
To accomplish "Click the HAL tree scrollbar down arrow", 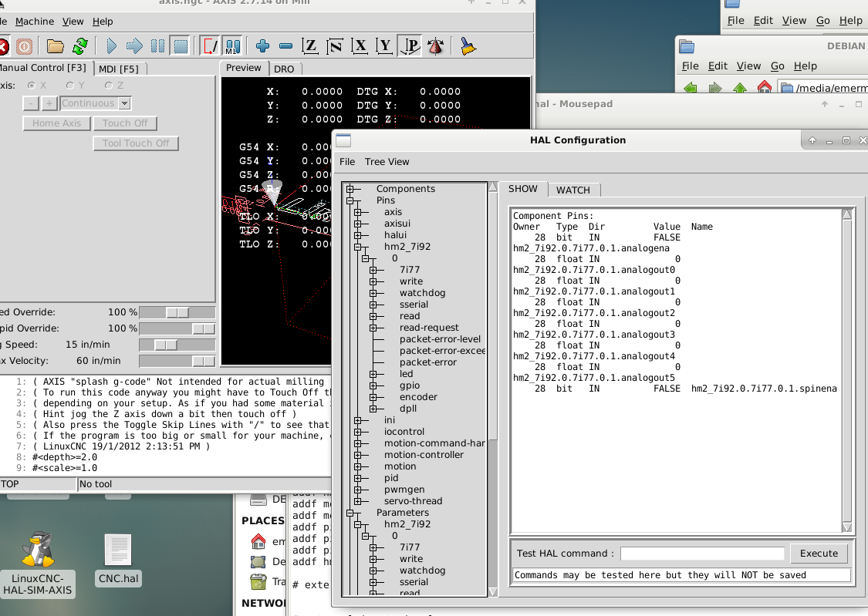I will tap(493, 592).
